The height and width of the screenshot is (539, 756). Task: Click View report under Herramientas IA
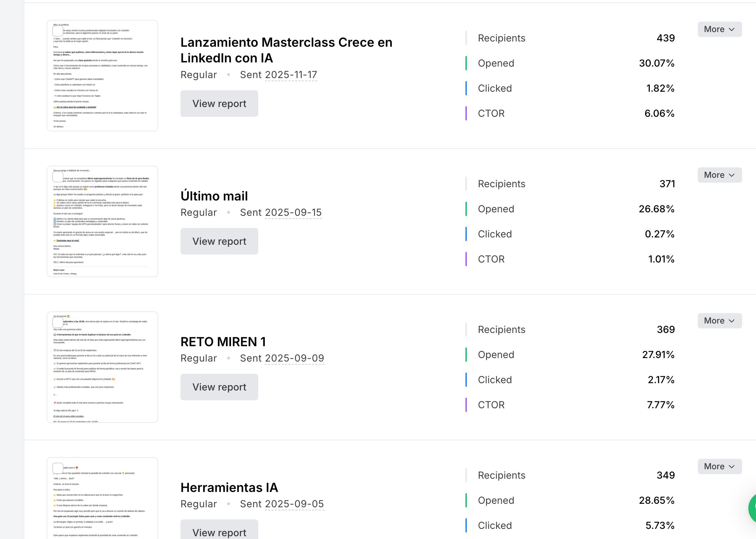tap(219, 532)
